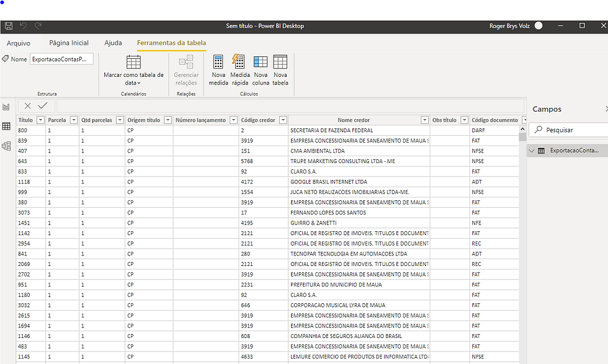Confirm formula with the checkmark icon
The height and width of the screenshot is (364, 608).
click(43, 105)
